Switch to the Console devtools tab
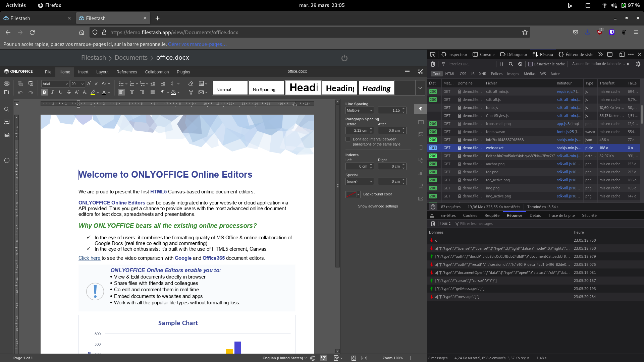This screenshot has width=644, height=362. click(484, 54)
